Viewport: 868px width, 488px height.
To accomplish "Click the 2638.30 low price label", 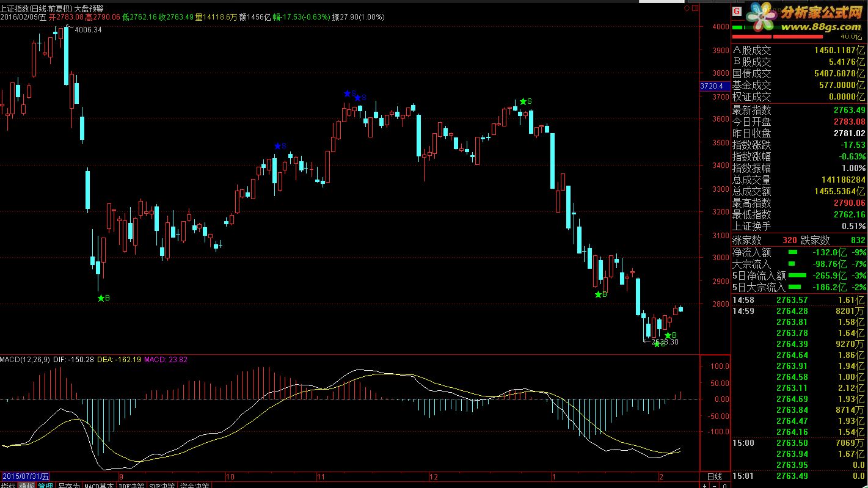I will 665,342.
